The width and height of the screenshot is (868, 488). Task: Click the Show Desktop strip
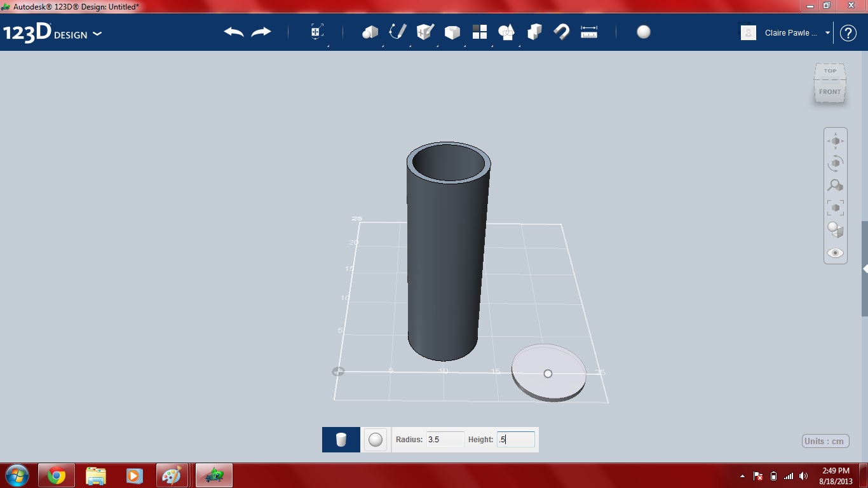pos(864,476)
